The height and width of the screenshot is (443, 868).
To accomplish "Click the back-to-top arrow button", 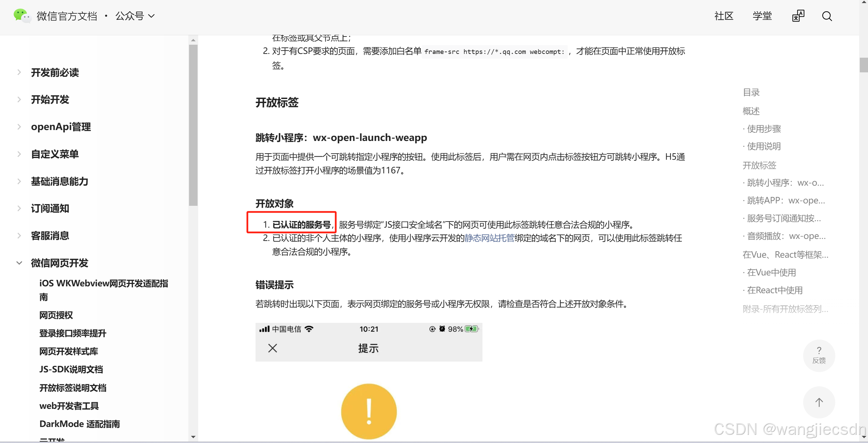I will (x=819, y=402).
